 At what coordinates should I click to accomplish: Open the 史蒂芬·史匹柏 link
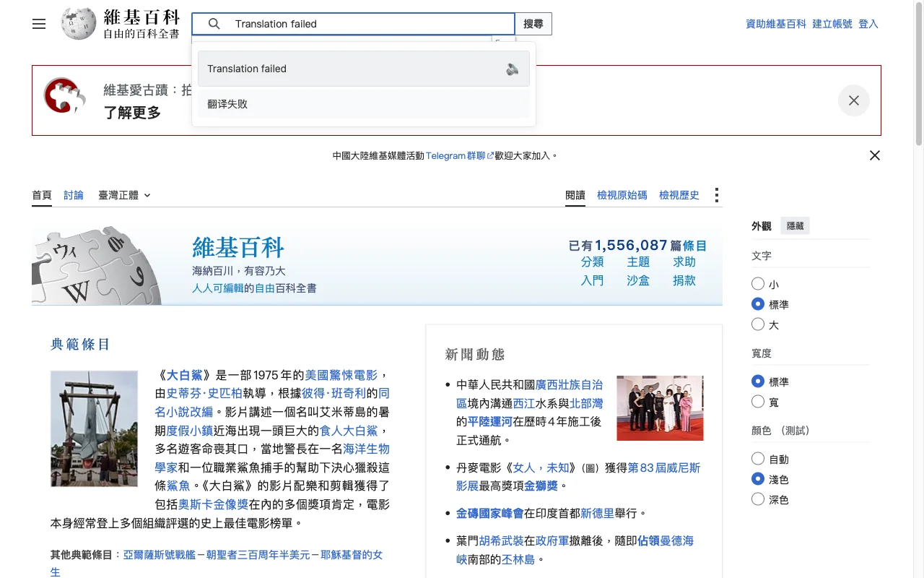coord(204,394)
